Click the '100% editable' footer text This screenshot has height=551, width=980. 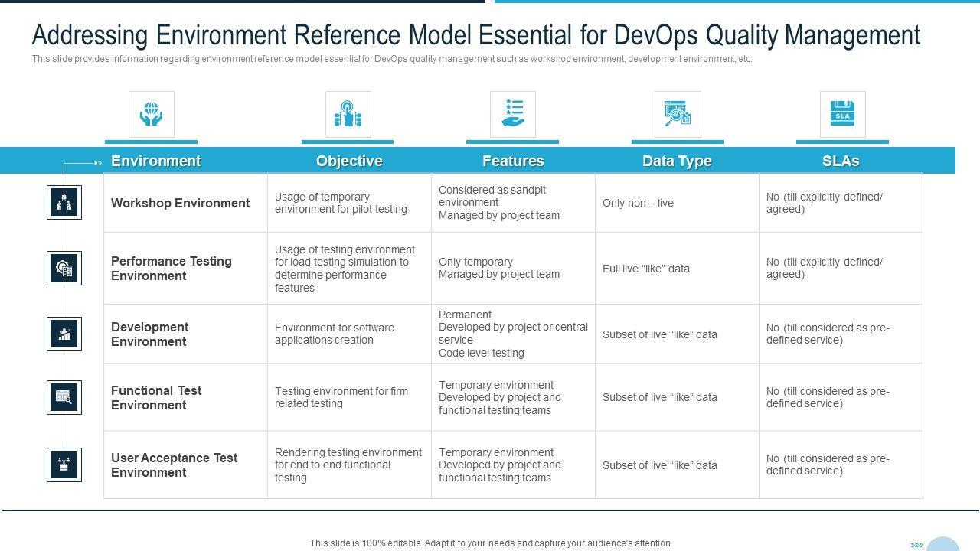[490, 543]
